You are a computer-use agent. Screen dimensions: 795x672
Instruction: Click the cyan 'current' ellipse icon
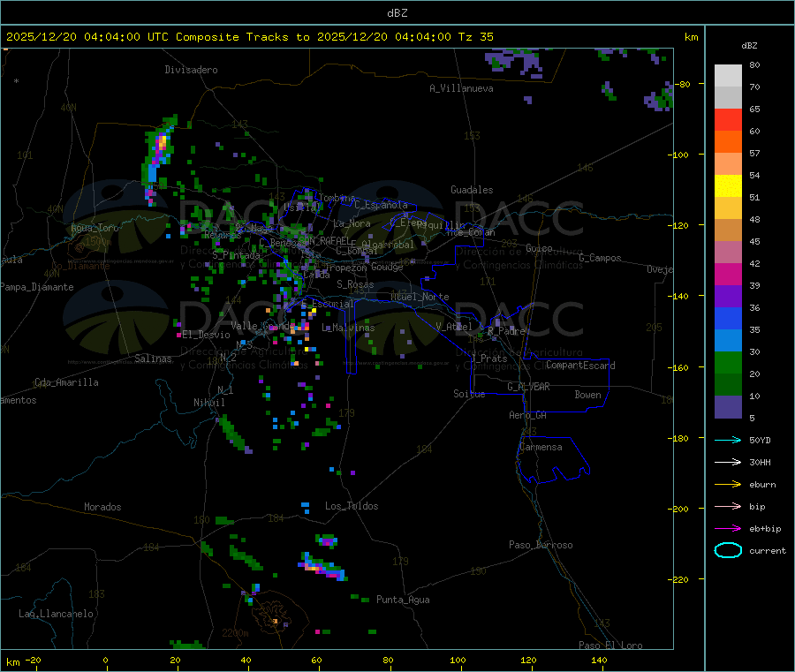coord(728,550)
